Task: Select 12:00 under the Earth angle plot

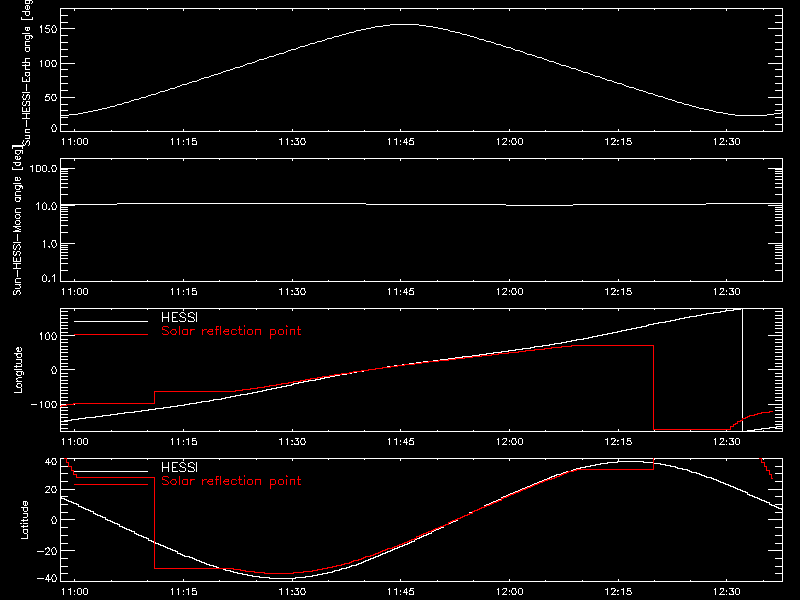Action: [x=509, y=141]
